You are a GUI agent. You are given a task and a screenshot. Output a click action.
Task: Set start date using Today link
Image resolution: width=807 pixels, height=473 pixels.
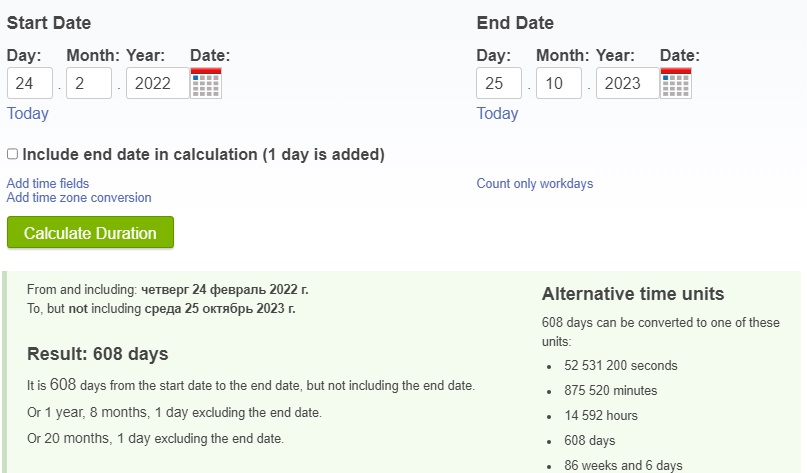28,113
